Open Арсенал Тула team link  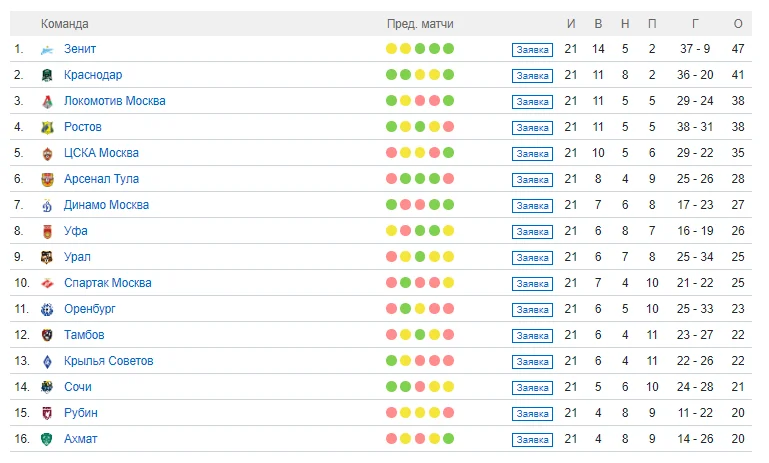102,179
